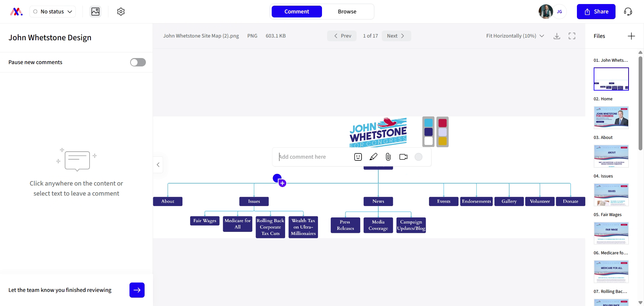Open the 04. Issues thumbnail
Image resolution: width=644 pixels, height=306 pixels.
tap(611, 195)
